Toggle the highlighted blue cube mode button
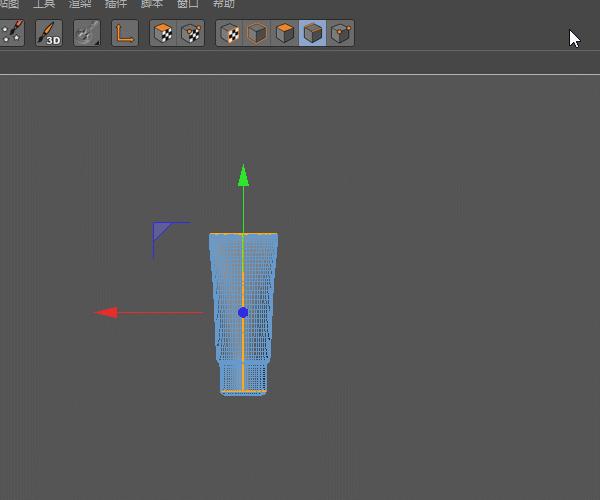The height and width of the screenshot is (500, 600). tap(313, 33)
